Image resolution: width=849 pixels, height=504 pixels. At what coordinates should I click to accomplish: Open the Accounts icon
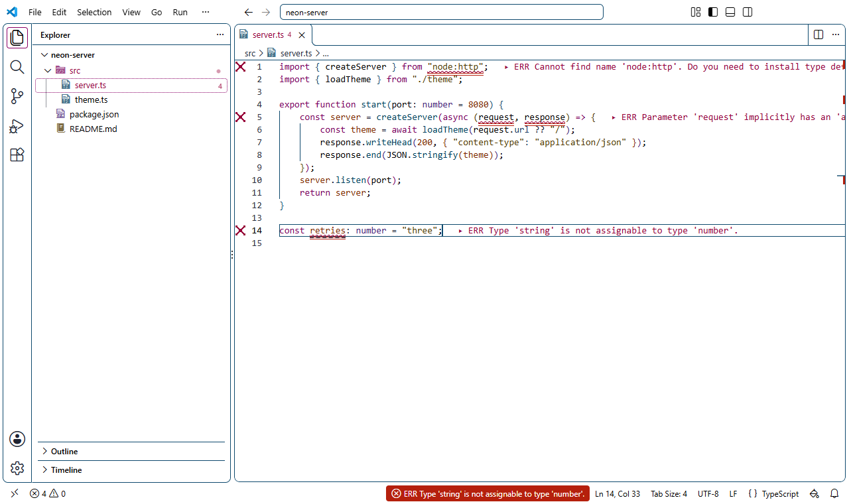pyautogui.click(x=17, y=439)
